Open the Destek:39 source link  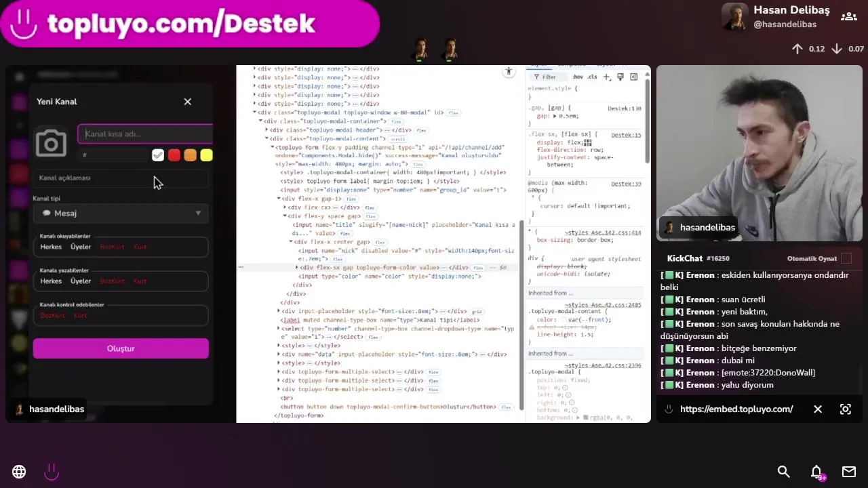(626, 184)
